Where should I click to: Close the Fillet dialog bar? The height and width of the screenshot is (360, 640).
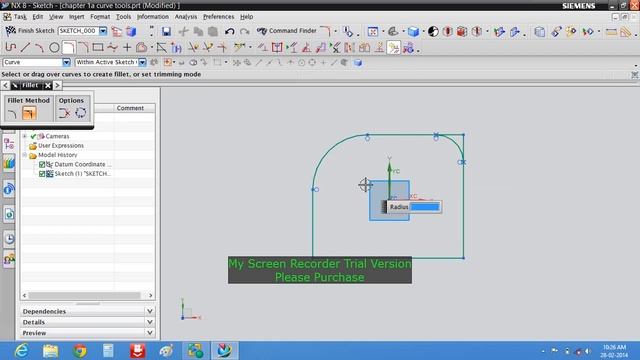(48, 85)
